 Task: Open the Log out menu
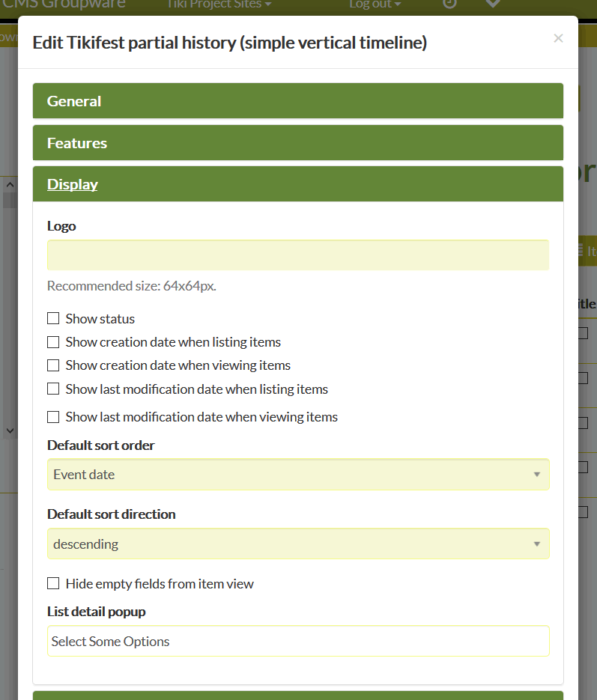coord(375,4)
